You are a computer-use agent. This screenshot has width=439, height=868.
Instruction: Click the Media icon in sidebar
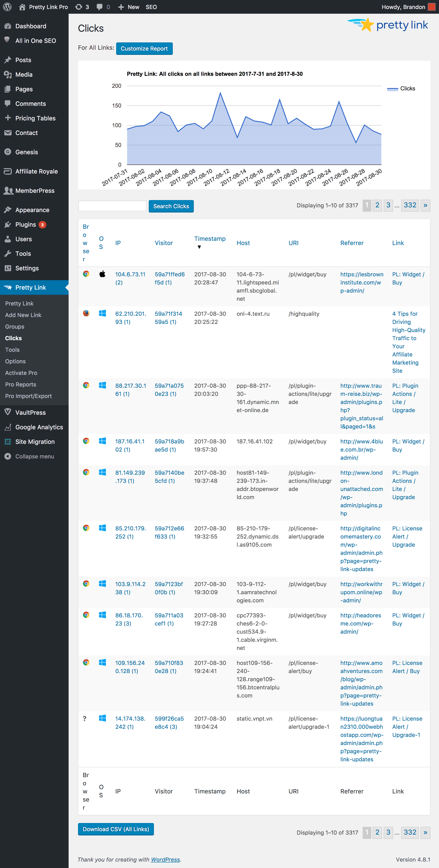pos(8,75)
